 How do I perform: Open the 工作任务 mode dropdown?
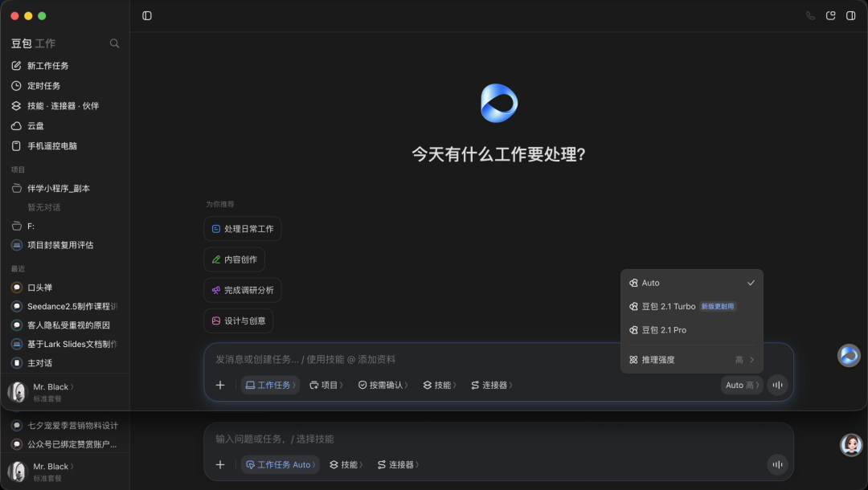[x=270, y=385]
